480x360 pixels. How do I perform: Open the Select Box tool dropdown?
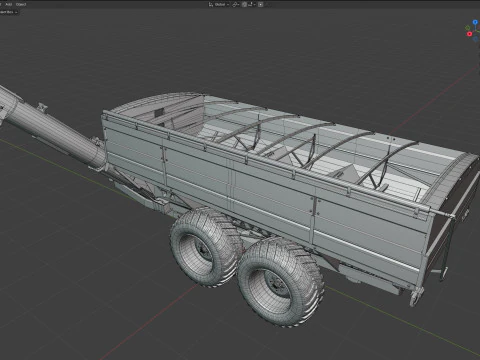(9, 12)
